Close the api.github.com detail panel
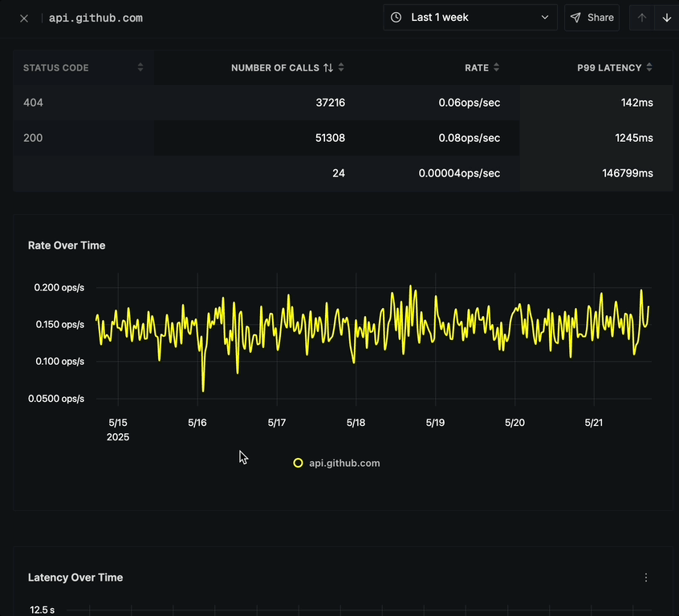Viewport: 679px width, 616px height. (24, 18)
